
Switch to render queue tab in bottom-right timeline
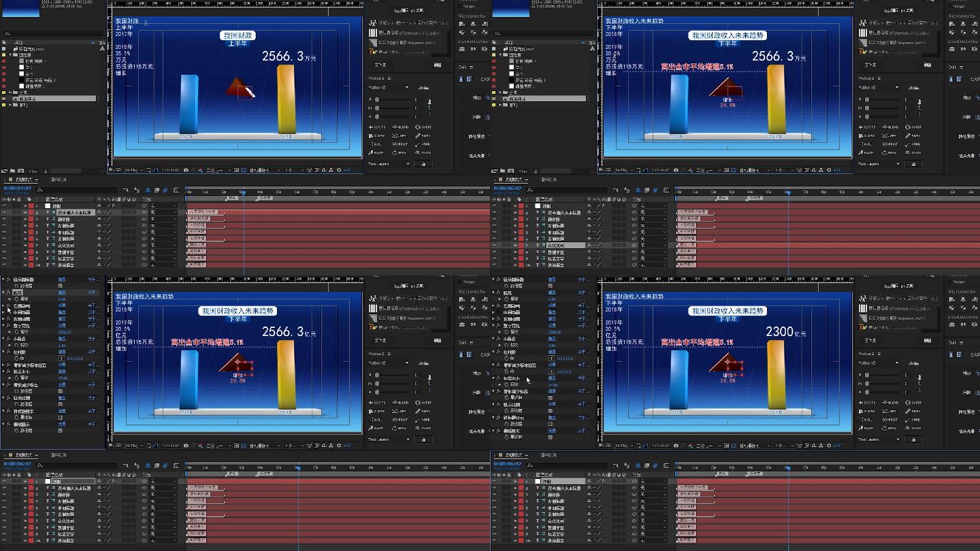(x=549, y=455)
